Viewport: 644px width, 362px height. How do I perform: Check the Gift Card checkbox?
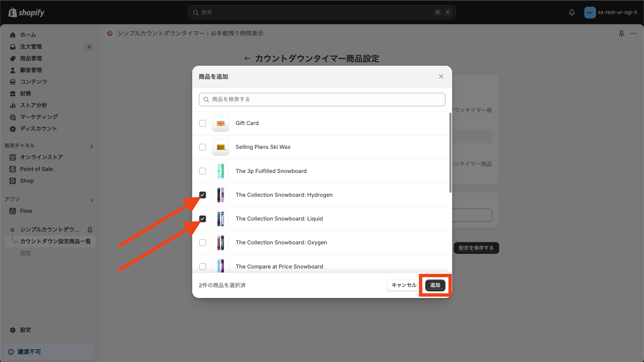pyautogui.click(x=203, y=123)
